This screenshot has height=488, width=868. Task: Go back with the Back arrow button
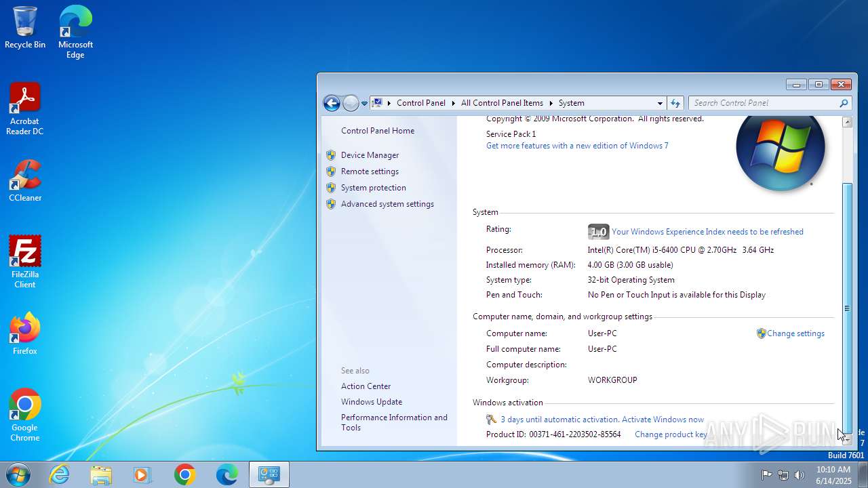pyautogui.click(x=332, y=103)
